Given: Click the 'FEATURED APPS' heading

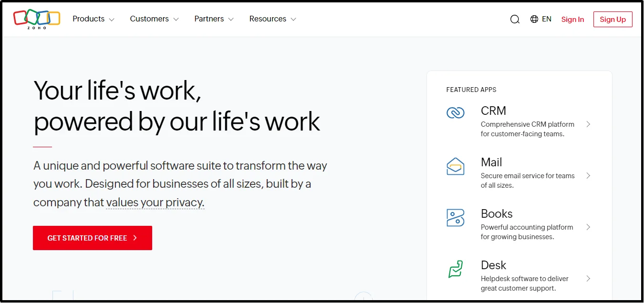Looking at the screenshot, I should point(471,90).
